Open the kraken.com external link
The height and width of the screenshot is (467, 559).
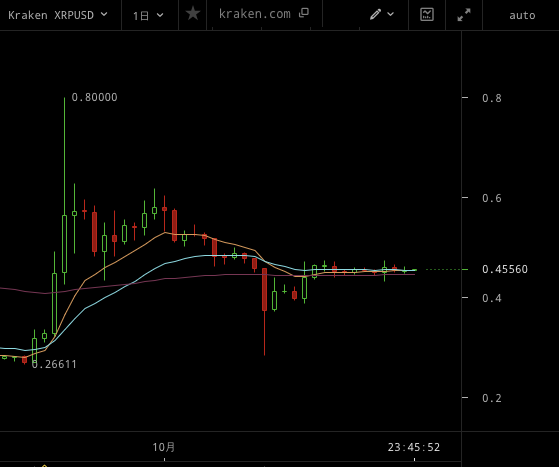(x=255, y=14)
